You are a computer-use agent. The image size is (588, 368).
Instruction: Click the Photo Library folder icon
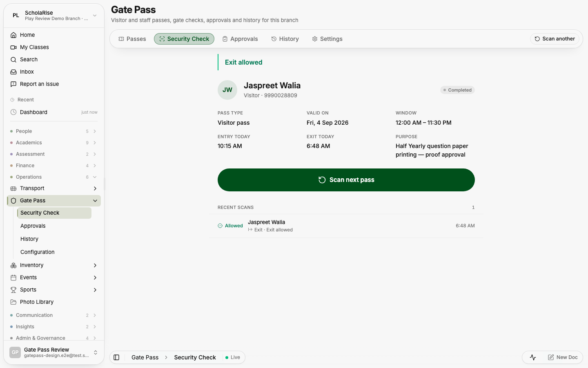[13, 302]
